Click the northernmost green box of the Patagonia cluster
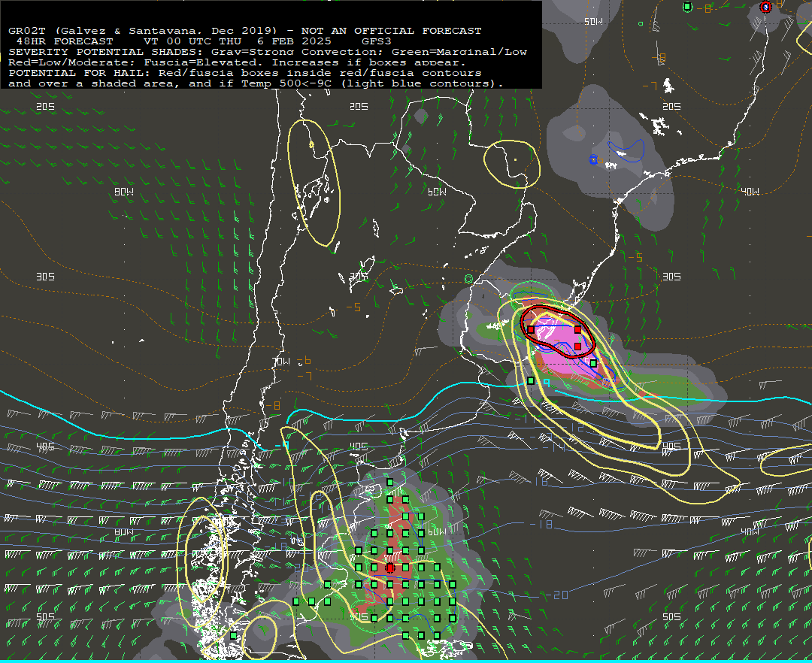Image resolution: width=812 pixels, height=663 pixels. click(390, 483)
